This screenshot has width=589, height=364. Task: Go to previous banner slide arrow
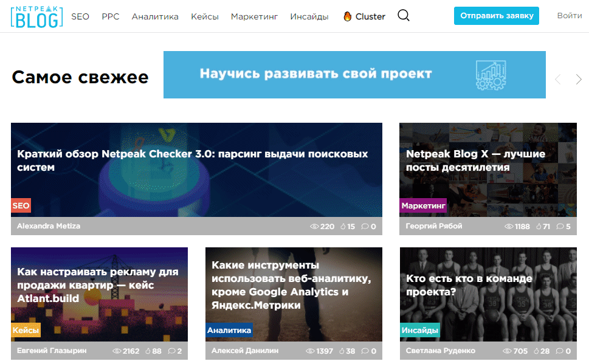(x=558, y=79)
